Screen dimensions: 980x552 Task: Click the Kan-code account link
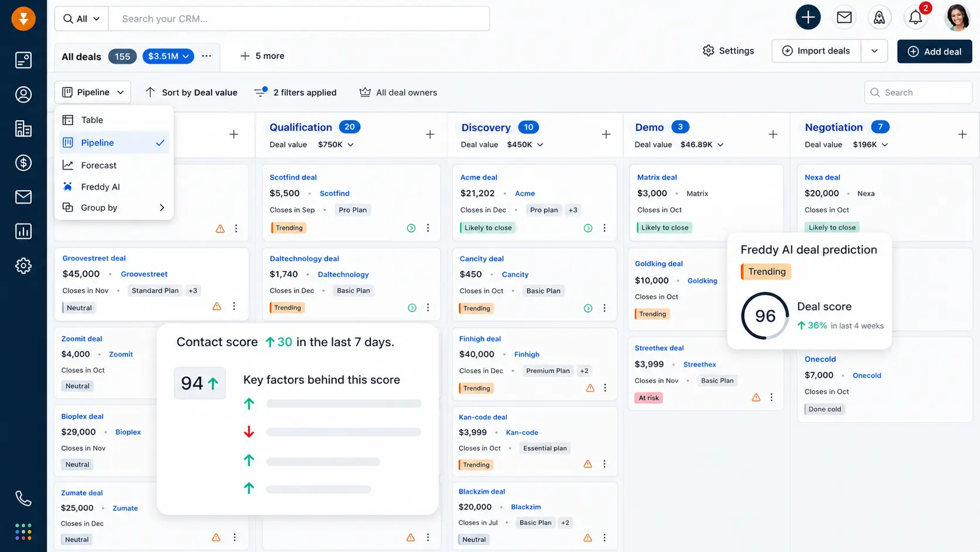522,432
